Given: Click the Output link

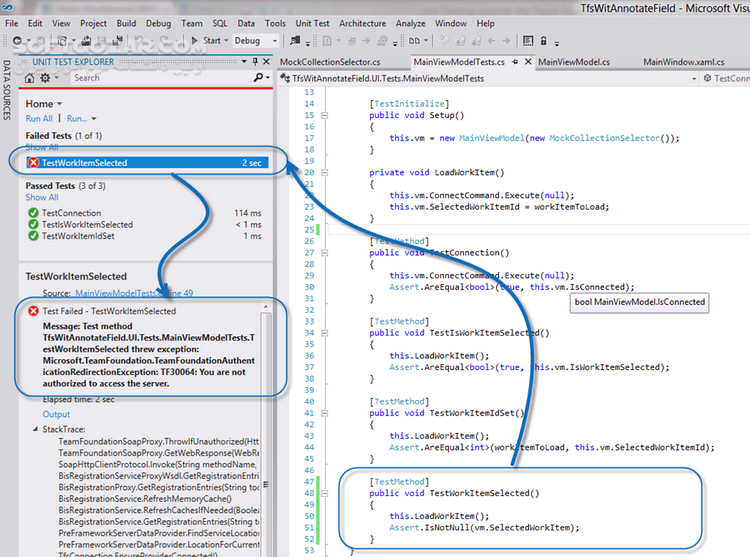Looking at the screenshot, I should tap(56, 414).
